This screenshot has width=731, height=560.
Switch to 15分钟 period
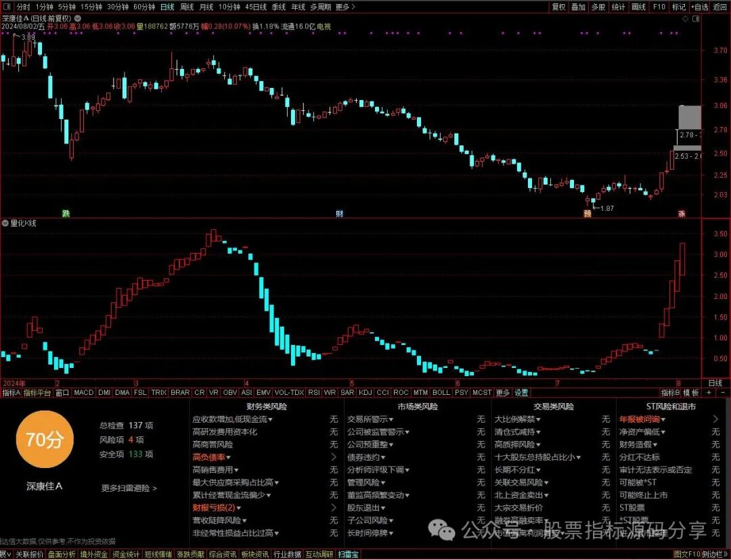pyautogui.click(x=91, y=7)
